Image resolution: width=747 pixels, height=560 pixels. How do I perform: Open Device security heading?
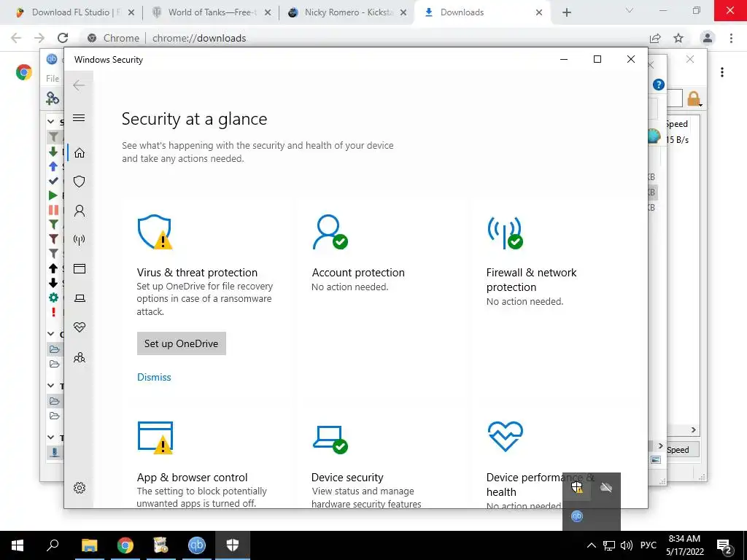pos(347,477)
